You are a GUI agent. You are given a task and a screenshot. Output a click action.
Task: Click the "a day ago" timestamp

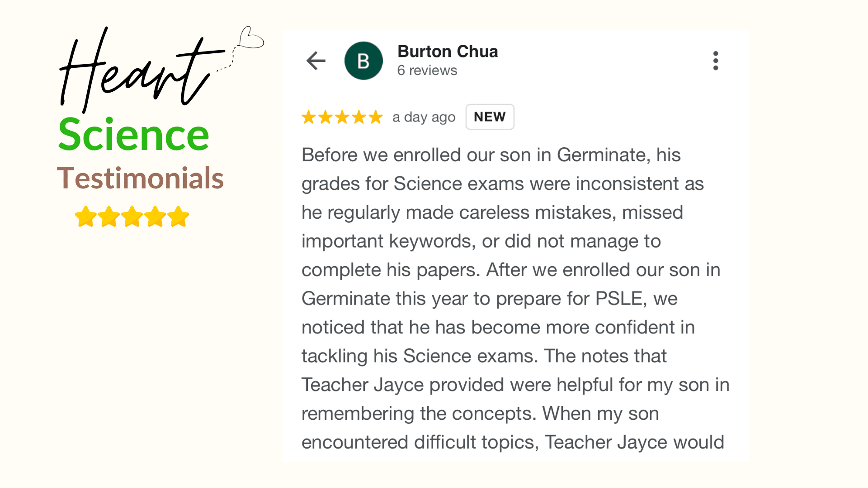tap(424, 117)
